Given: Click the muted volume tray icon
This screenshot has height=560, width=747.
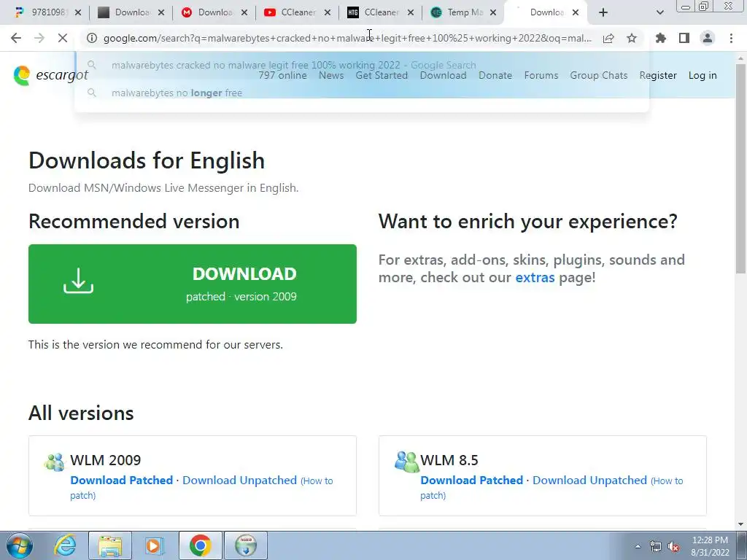Looking at the screenshot, I should (673, 547).
